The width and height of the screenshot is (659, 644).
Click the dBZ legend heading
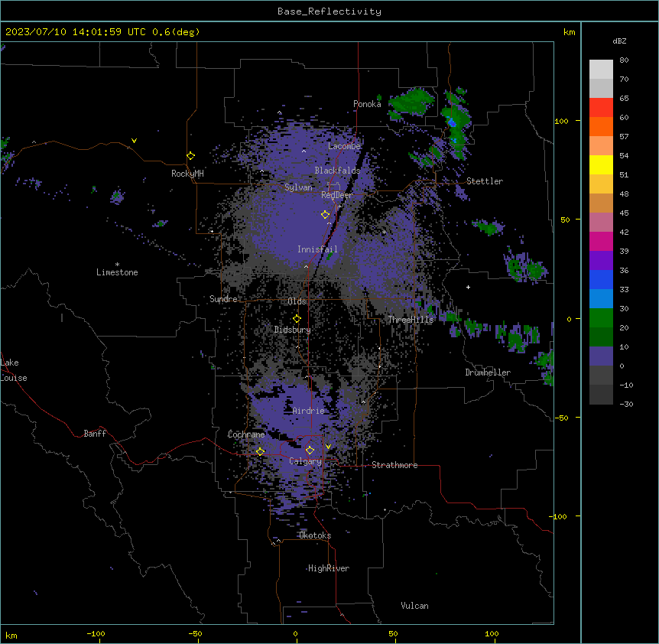(x=619, y=41)
